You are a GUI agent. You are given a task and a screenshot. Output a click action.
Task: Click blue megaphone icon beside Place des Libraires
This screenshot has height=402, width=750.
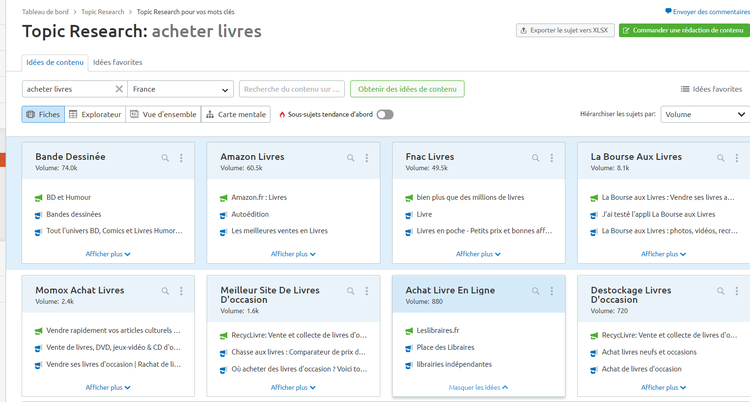(408, 348)
